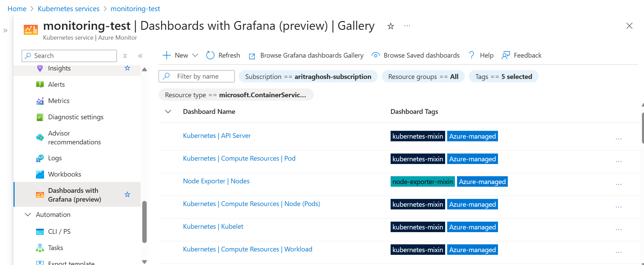Go to the Home breadcrumb
This screenshot has width=644, height=265.
(x=17, y=9)
